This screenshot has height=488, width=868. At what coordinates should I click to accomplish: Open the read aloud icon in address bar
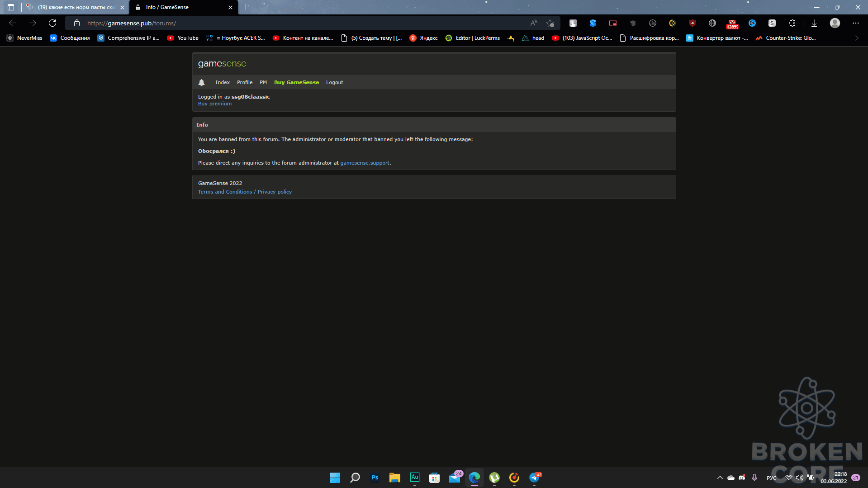[x=534, y=23]
